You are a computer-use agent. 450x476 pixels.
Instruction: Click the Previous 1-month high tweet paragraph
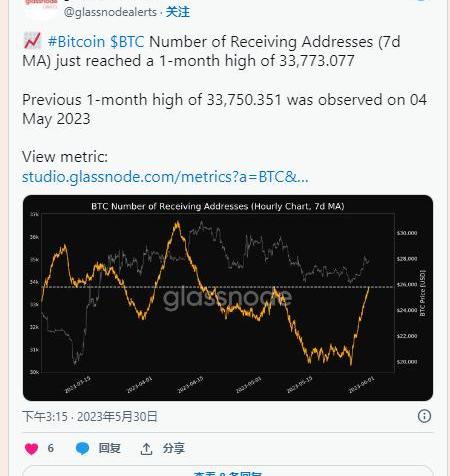pos(224,109)
